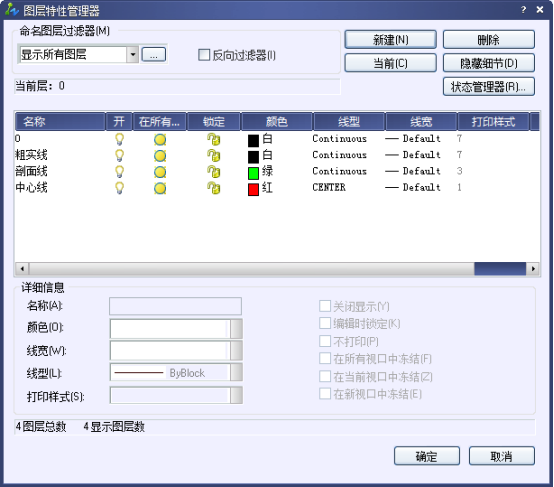Click the freeze sun icon for layer 粗实线
The image size is (554, 487).
(160, 156)
